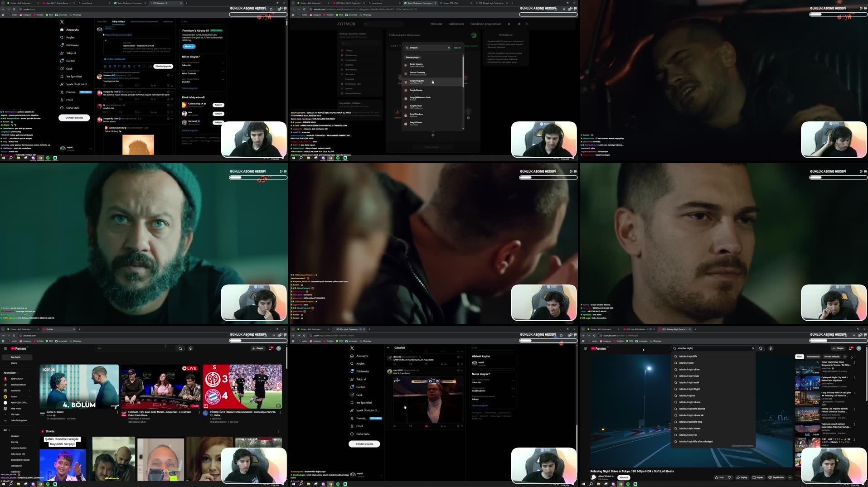The width and height of the screenshot is (868, 487).
Task: Open the hamburger menu on the YouTube home page
Action: pyautogui.click(x=5, y=348)
